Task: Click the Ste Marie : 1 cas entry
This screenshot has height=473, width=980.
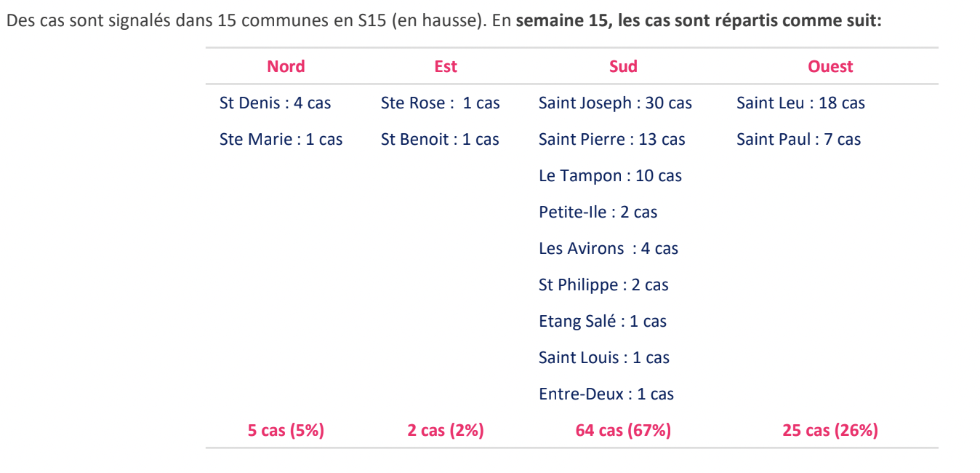Action: point(281,140)
